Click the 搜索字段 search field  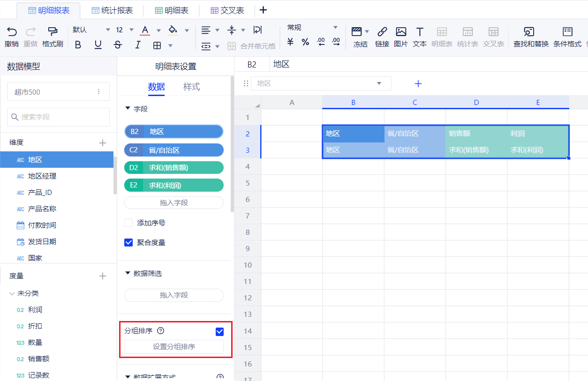[x=58, y=117]
